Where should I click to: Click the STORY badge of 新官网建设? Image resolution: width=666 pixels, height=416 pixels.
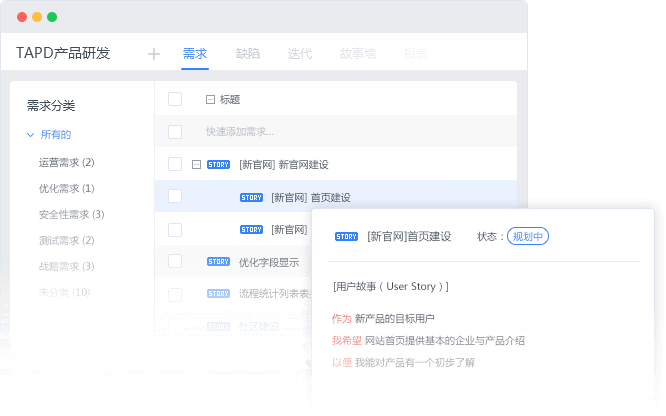(218, 164)
